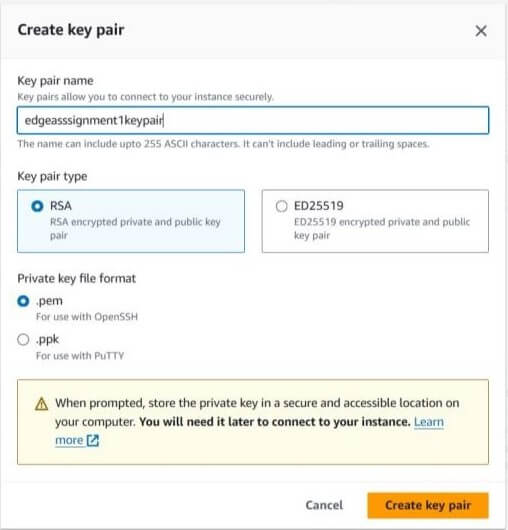Choose the .pem radio button
Viewport: 508px width, 530px height.
23,300
